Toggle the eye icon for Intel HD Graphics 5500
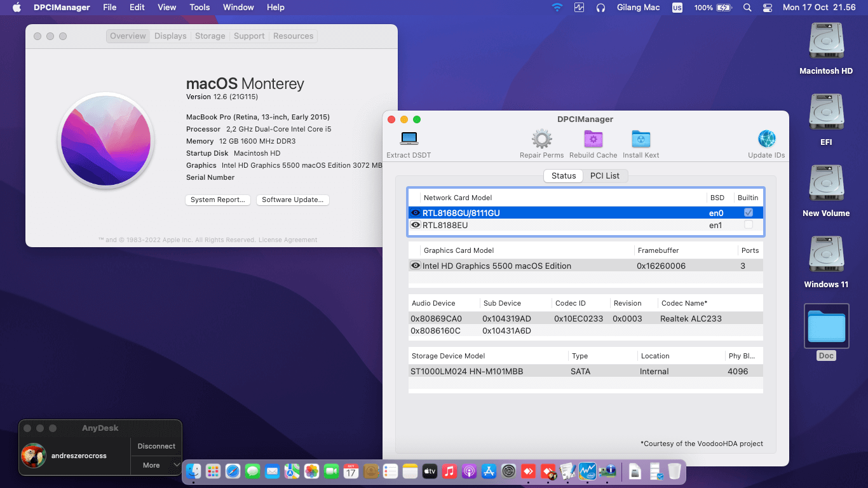 pos(416,266)
